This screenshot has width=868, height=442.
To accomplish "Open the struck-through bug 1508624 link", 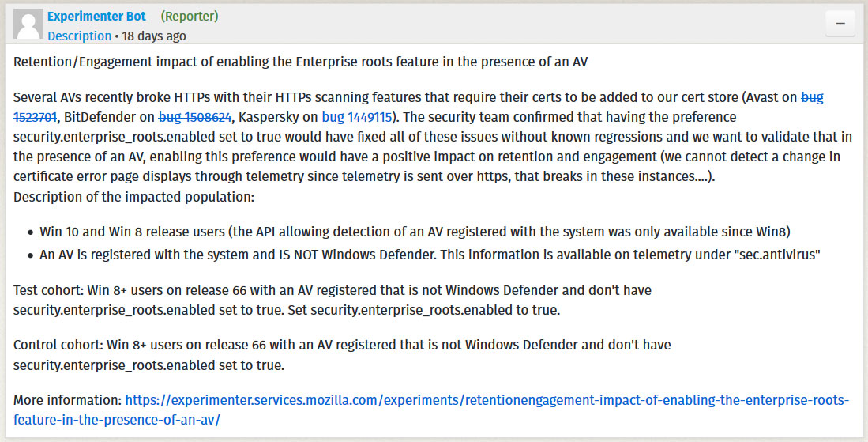I will (x=195, y=117).
